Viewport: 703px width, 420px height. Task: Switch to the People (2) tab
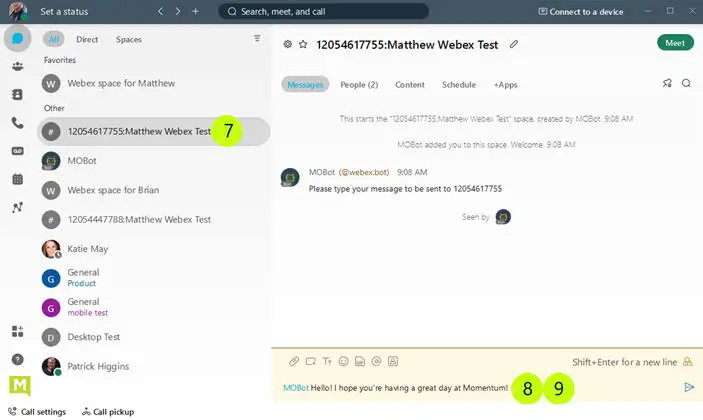[x=359, y=85]
